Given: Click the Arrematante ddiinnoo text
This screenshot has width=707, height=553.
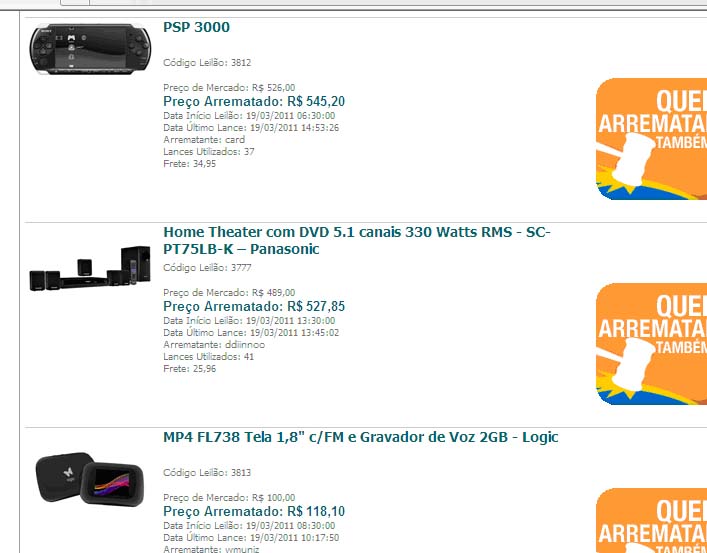Looking at the screenshot, I should [214, 345].
